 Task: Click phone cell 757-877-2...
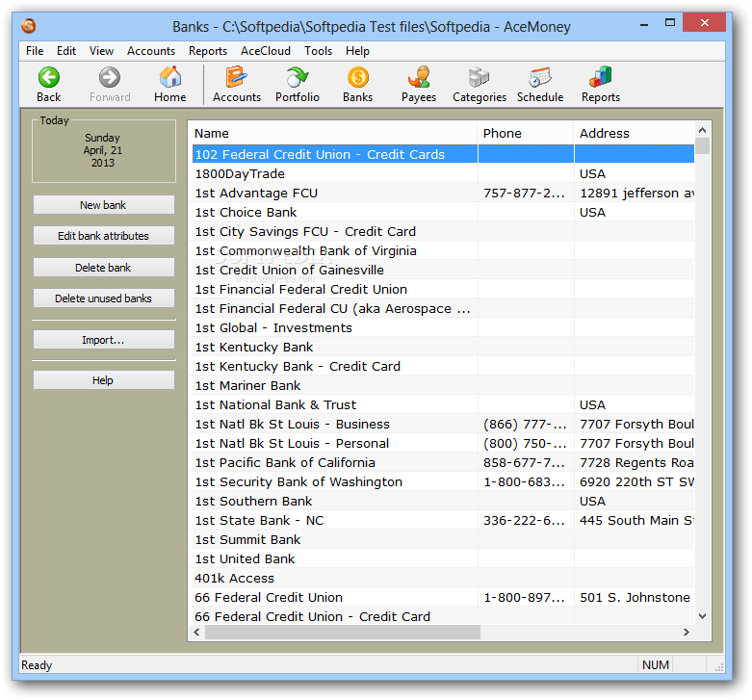tap(525, 193)
